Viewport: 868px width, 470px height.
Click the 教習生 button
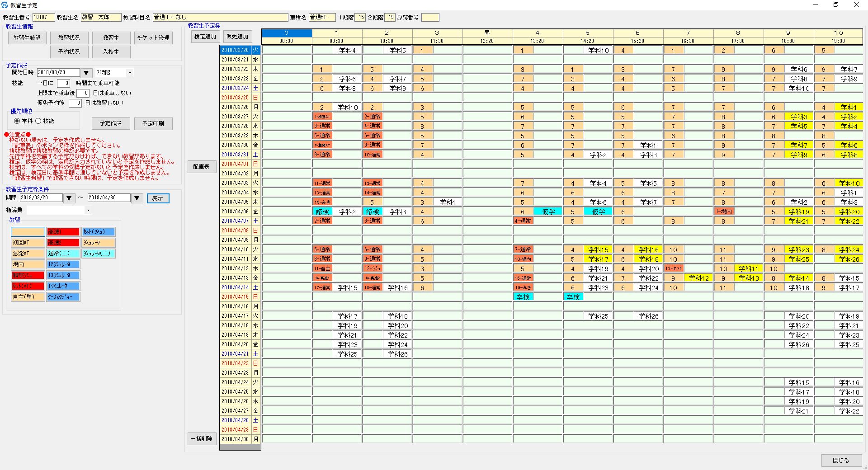pos(111,38)
